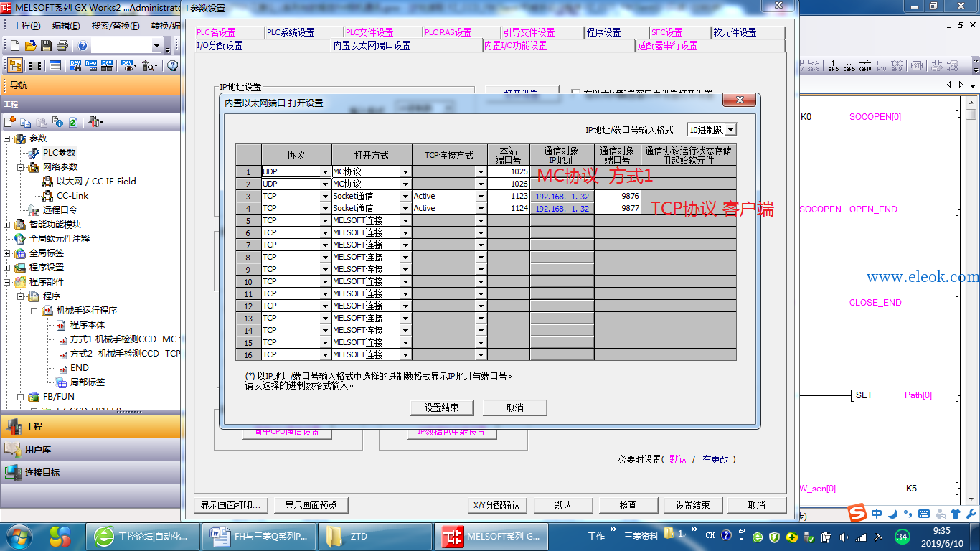980x551 pixels.
Task: Click the 默认 button at bottom
Action: 562,505
